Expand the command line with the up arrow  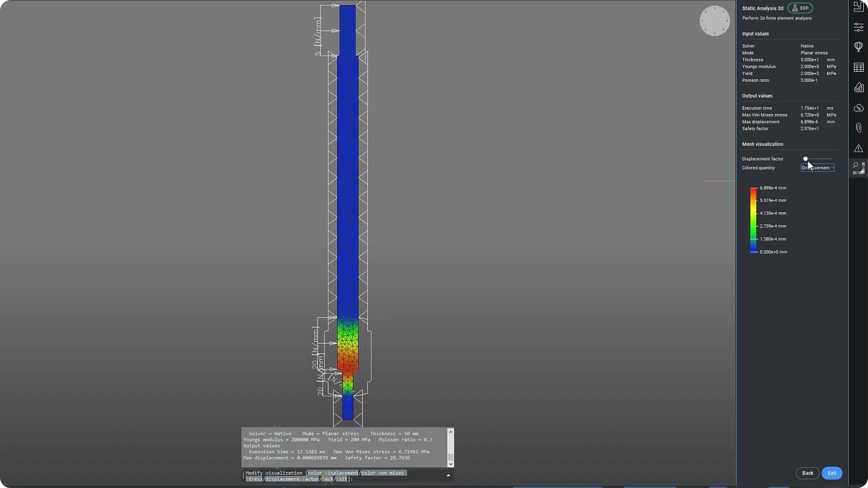pos(448,475)
